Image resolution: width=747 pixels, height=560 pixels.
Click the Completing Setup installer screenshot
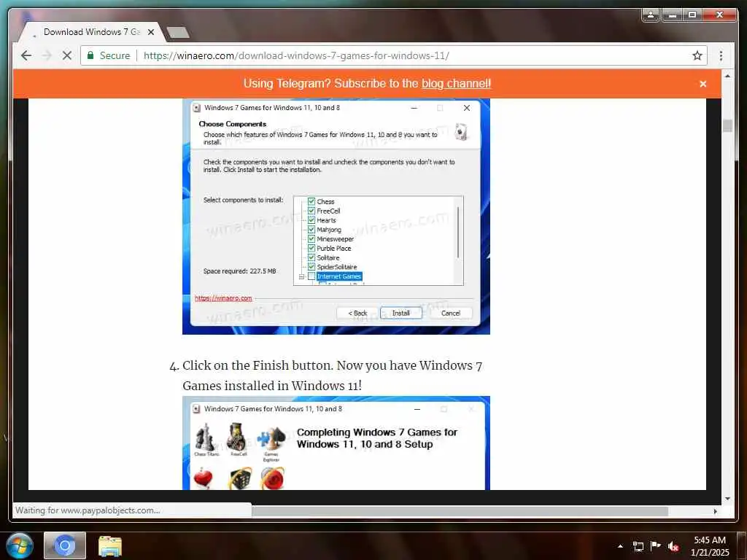(336, 443)
